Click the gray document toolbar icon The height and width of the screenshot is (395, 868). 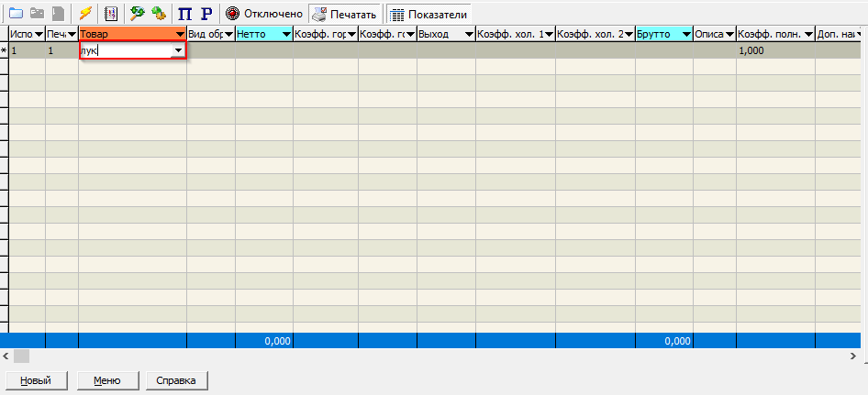click(x=58, y=14)
